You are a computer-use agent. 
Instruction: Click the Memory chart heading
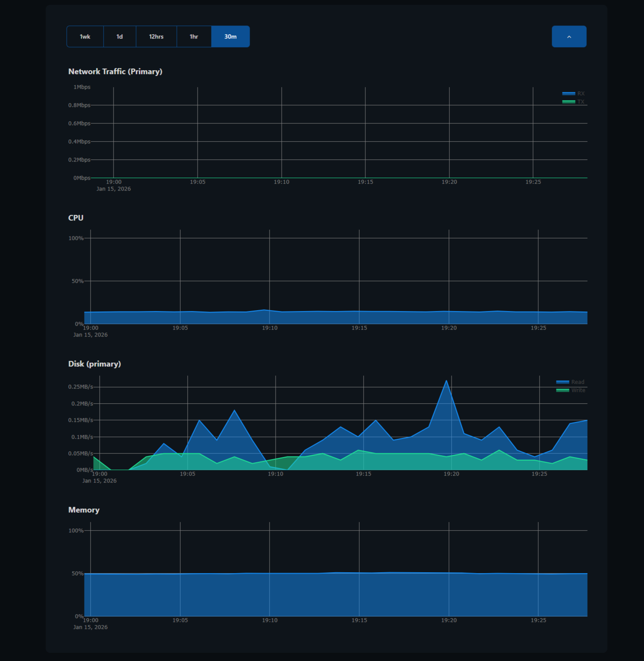coord(84,510)
